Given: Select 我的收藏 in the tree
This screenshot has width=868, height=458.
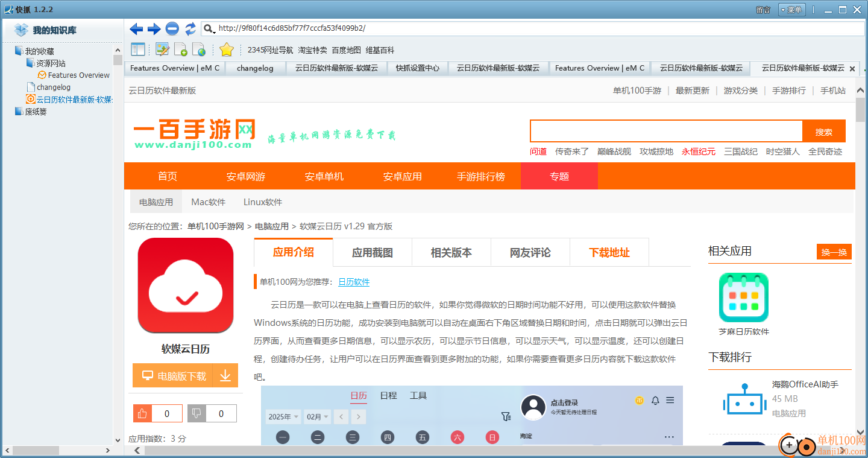Looking at the screenshot, I should pyautogui.click(x=39, y=51).
